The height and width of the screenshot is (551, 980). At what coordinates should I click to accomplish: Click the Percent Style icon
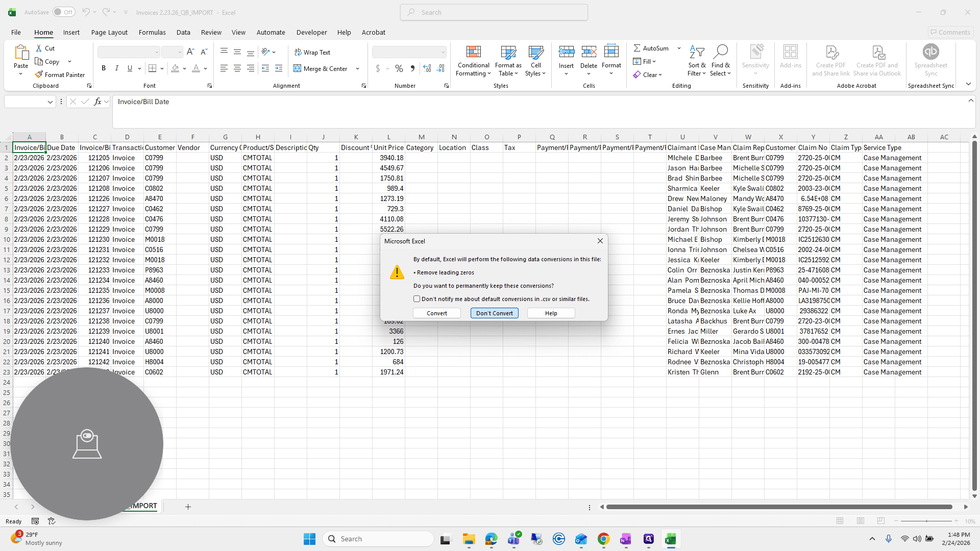[x=399, y=68]
